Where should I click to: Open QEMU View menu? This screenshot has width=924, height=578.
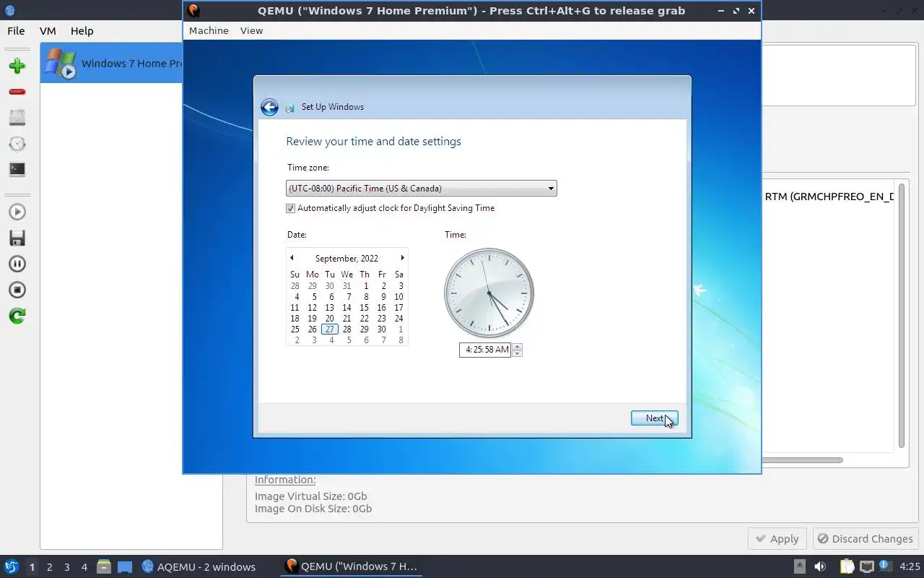[251, 30]
